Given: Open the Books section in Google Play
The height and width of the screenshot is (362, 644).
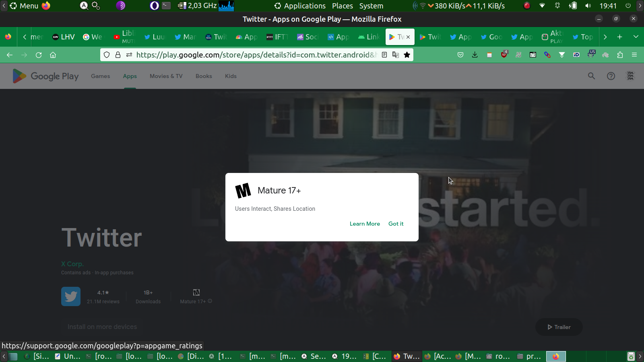Looking at the screenshot, I should pos(204,76).
